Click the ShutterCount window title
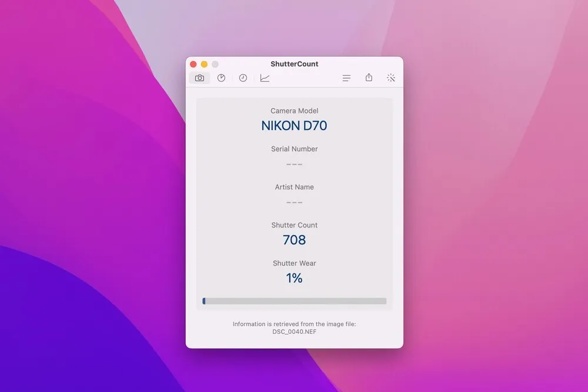 pyautogui.click(x=294, y=64)
